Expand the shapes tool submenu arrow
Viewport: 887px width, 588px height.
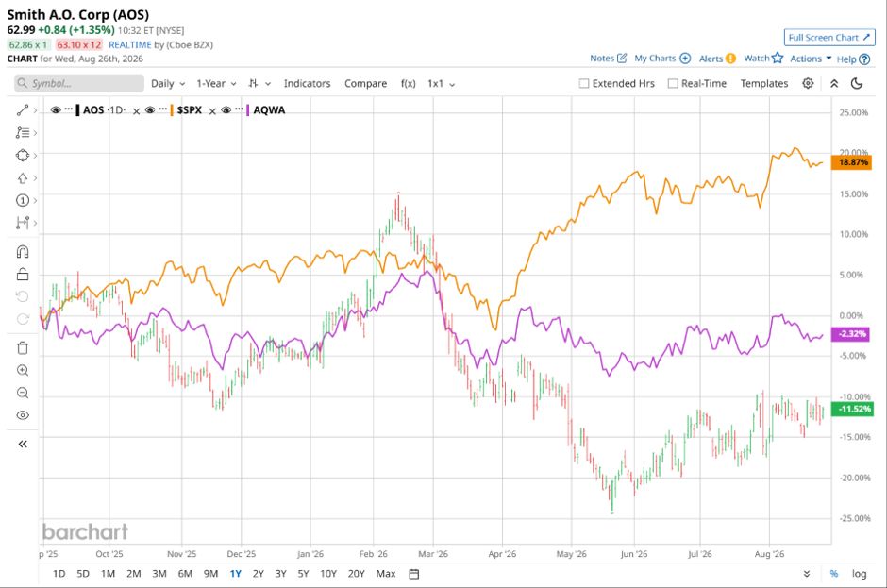[35, 155]
